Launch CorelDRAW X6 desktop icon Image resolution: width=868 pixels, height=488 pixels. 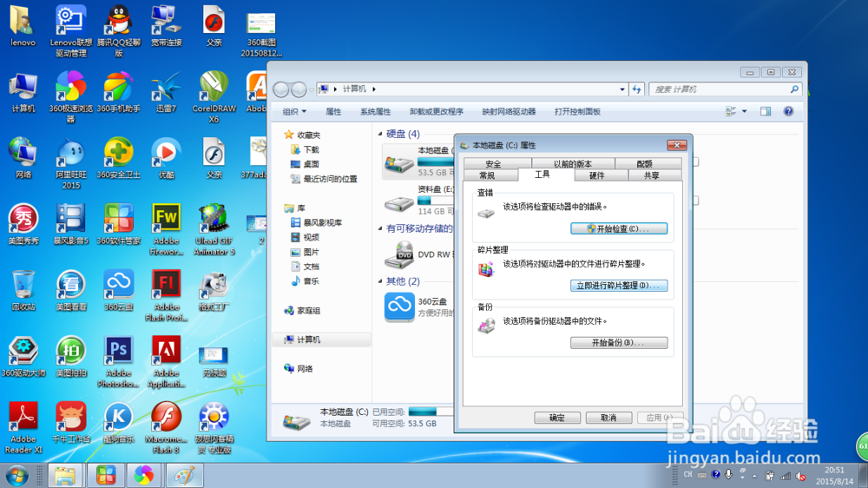coord(214,97)
